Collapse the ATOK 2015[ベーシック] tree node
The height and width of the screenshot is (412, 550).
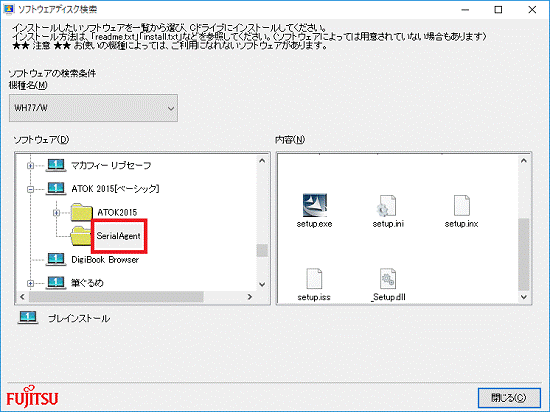(31, 189)
